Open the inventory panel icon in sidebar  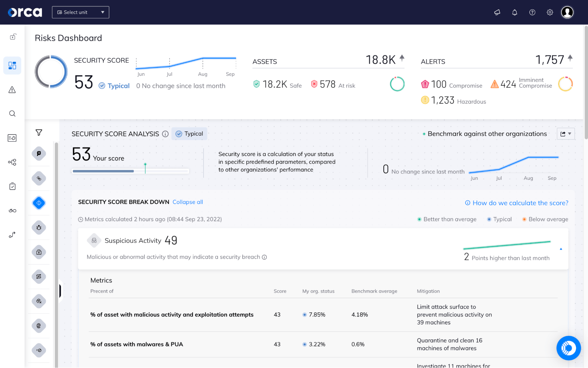tap(12, 138)
